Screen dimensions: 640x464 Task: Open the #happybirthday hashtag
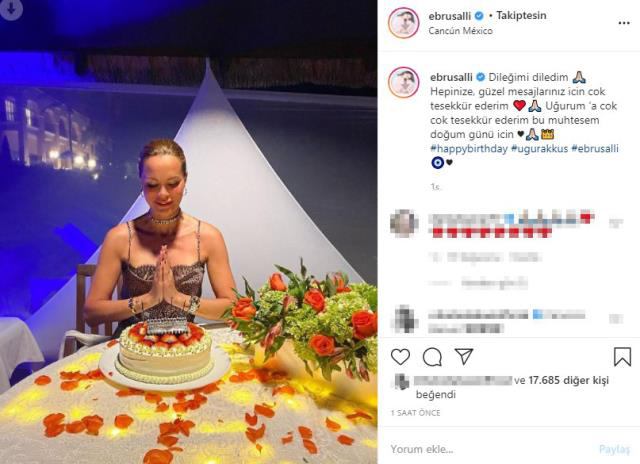pos(469,149)
